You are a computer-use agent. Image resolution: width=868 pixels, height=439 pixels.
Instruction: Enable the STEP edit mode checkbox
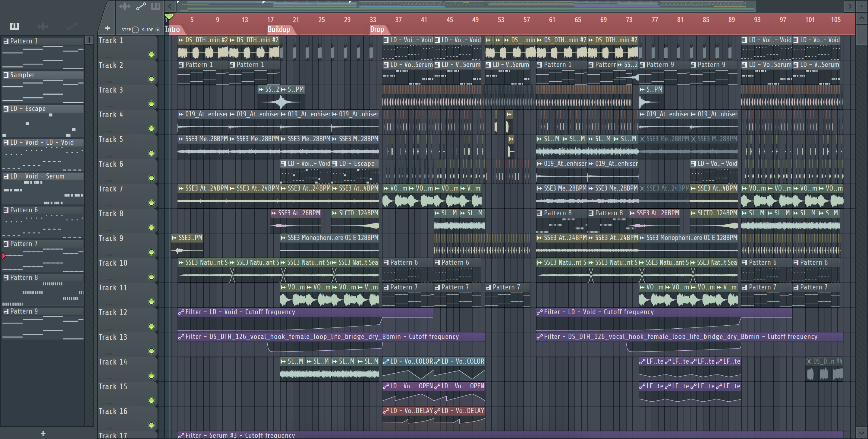click(x=135, y=30)
